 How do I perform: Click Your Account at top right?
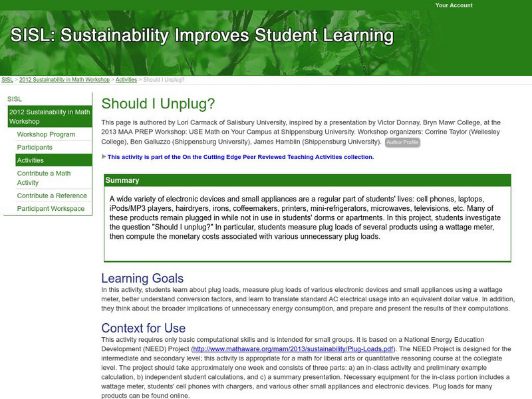tap(456, 6)
